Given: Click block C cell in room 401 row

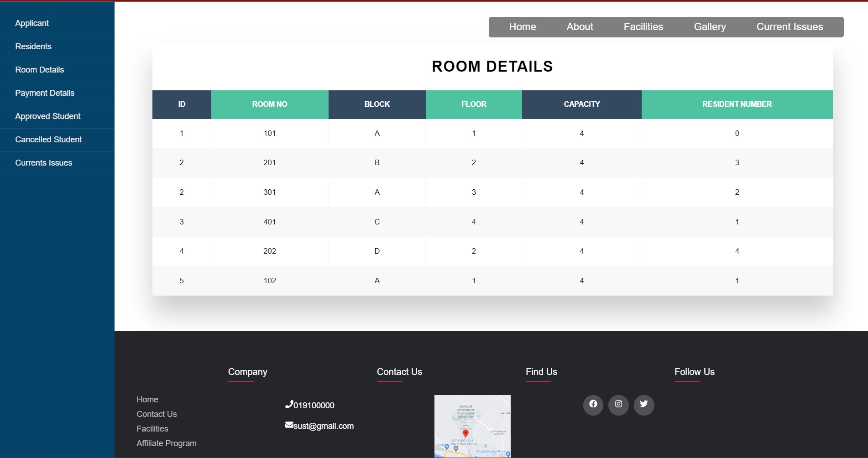Looking at the screenshot, I should 377,222.
